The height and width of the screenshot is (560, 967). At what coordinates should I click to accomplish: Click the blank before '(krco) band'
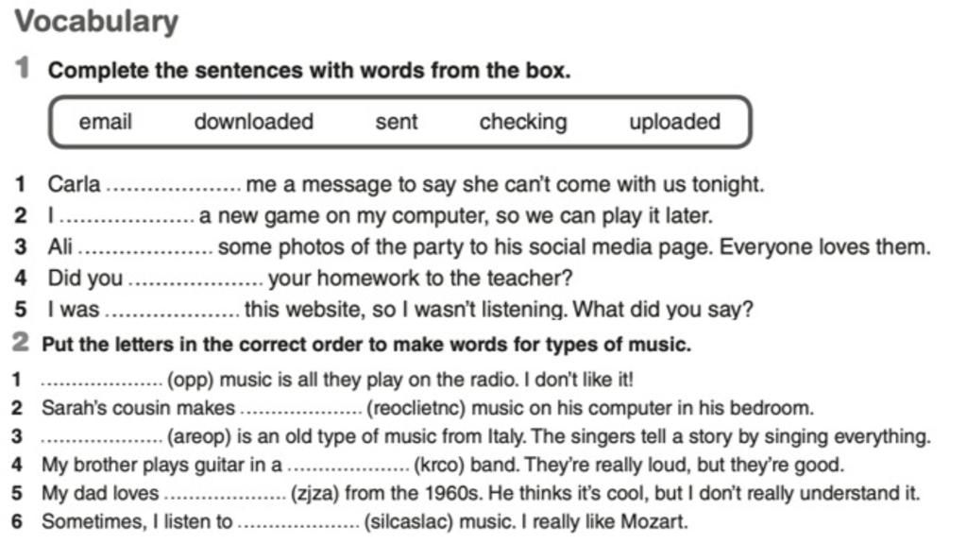coord(348,466)
